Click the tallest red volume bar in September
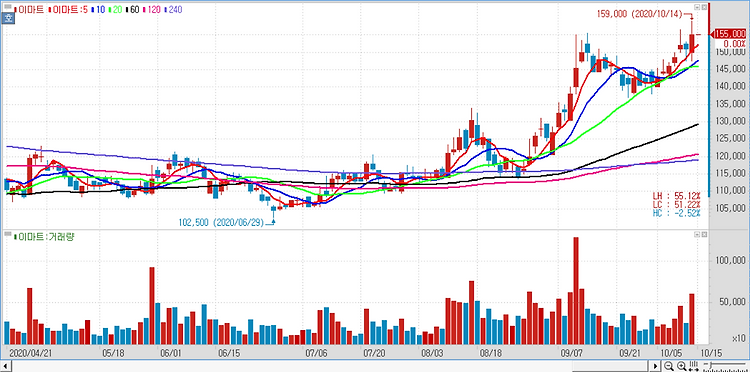The image size is (750, 372). tap(576, 291)
